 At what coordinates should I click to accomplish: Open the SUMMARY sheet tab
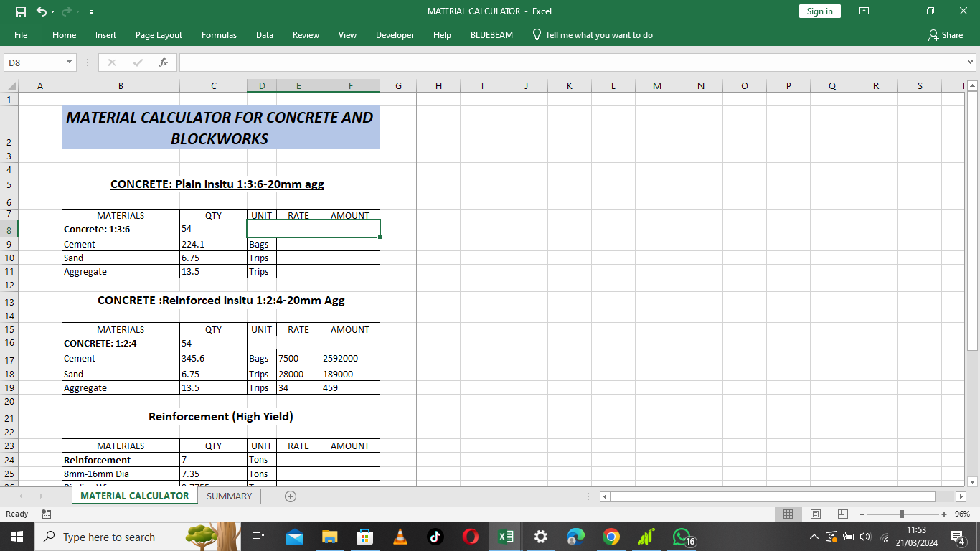(x=228, y=496)
